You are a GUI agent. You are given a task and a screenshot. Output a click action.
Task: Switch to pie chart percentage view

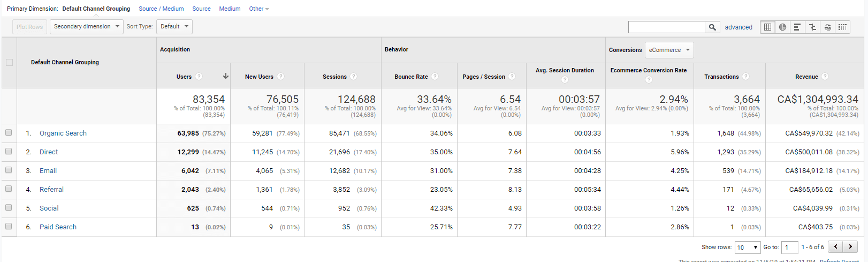(783, 27)
